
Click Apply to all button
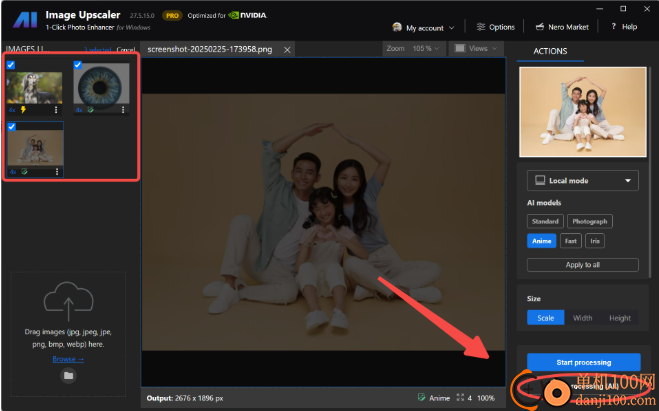(x=583, y=265)
